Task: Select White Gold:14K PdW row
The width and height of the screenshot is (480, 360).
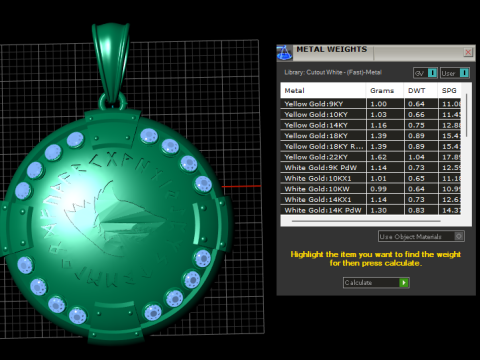Action: click(x=371, y=210)
